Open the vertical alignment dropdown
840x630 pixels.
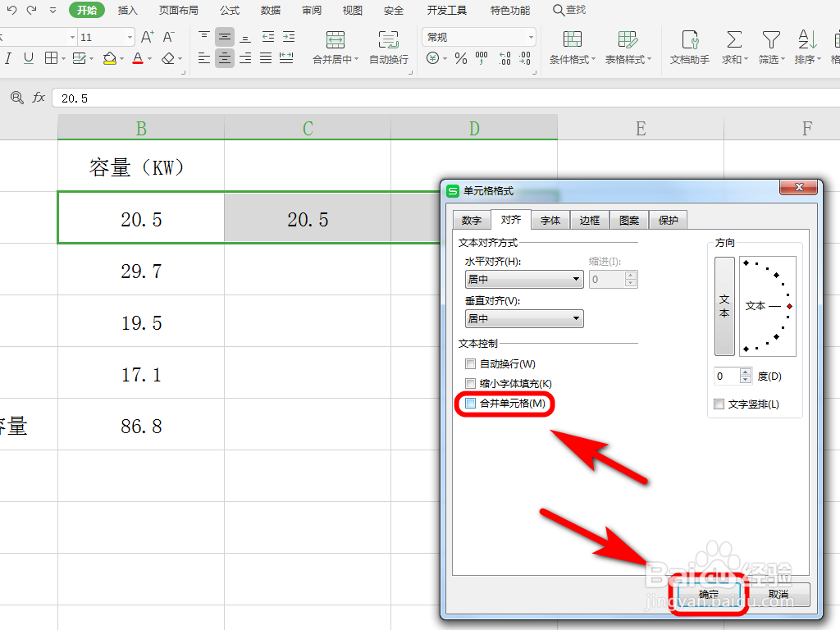[524, 319]
